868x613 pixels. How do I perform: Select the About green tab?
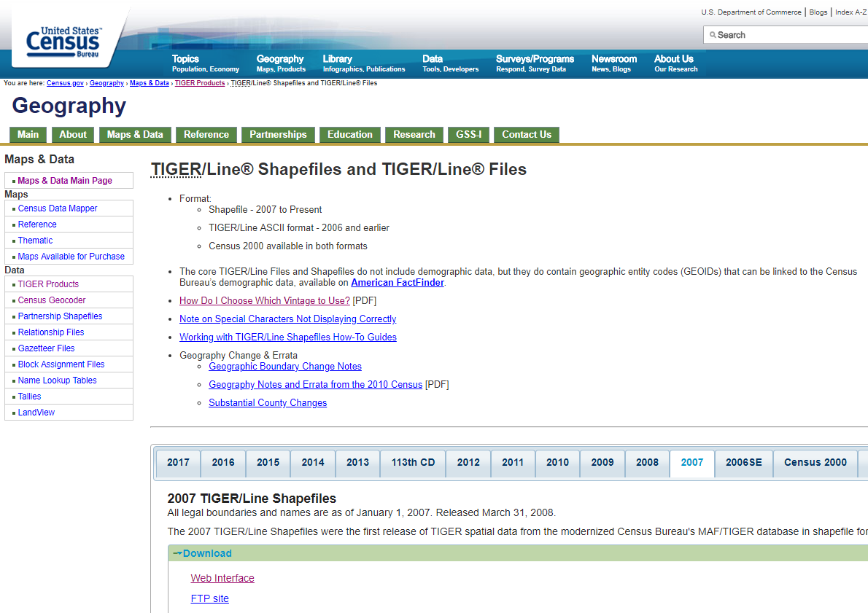click(73, 134)
